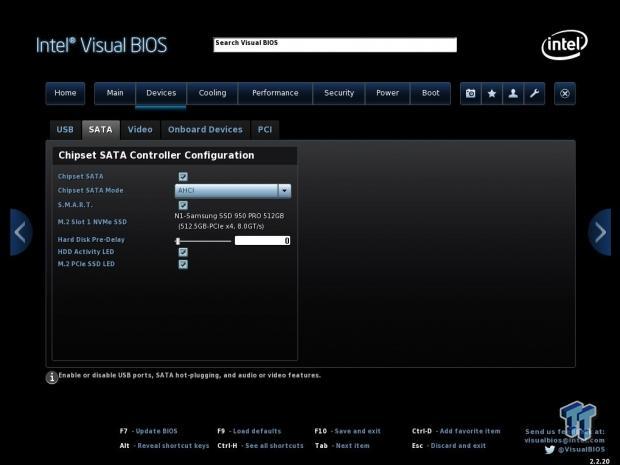The width and height of the screenshot is (620, 465).
Task: Open the favorites star icon
Action: 492,93
